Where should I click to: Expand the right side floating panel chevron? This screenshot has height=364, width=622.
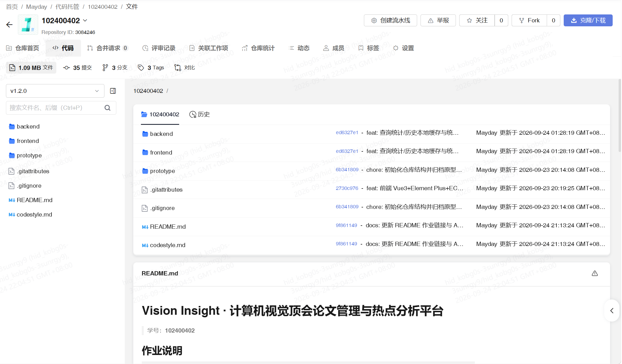[x=612, y=311]
